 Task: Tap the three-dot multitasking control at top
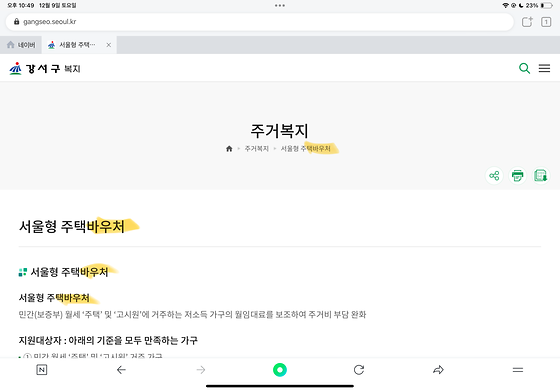coord(280,5)
